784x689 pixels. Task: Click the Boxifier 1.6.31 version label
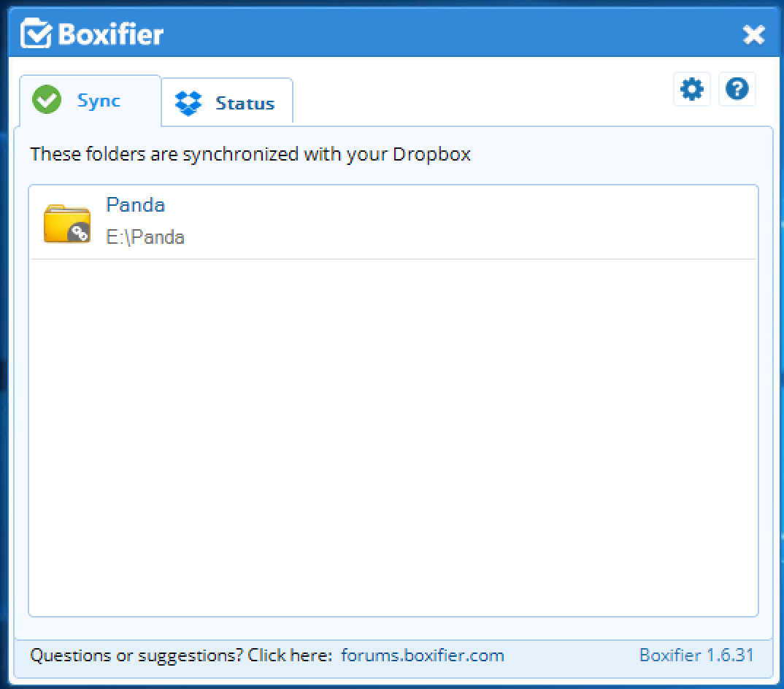(696, 655)
